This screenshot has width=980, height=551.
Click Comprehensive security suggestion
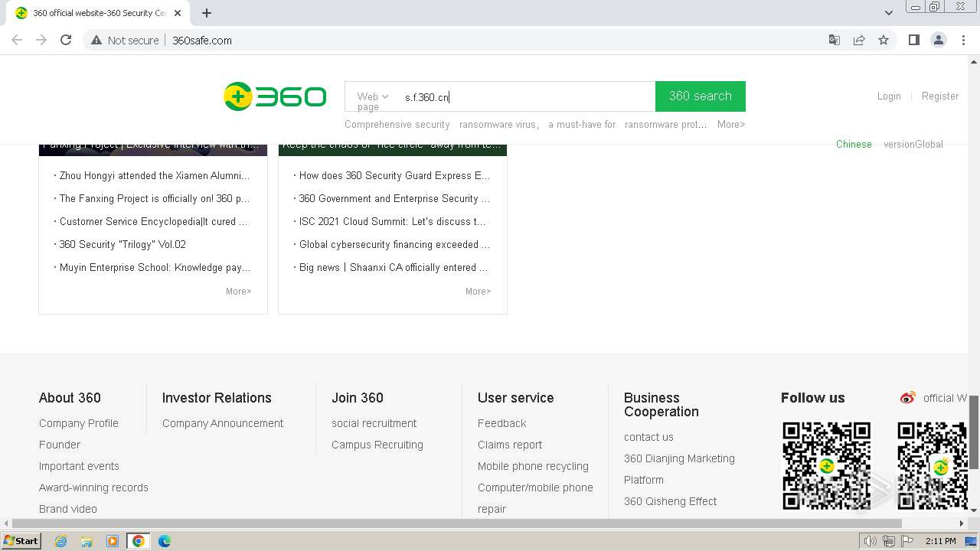(x=397, y=124)
